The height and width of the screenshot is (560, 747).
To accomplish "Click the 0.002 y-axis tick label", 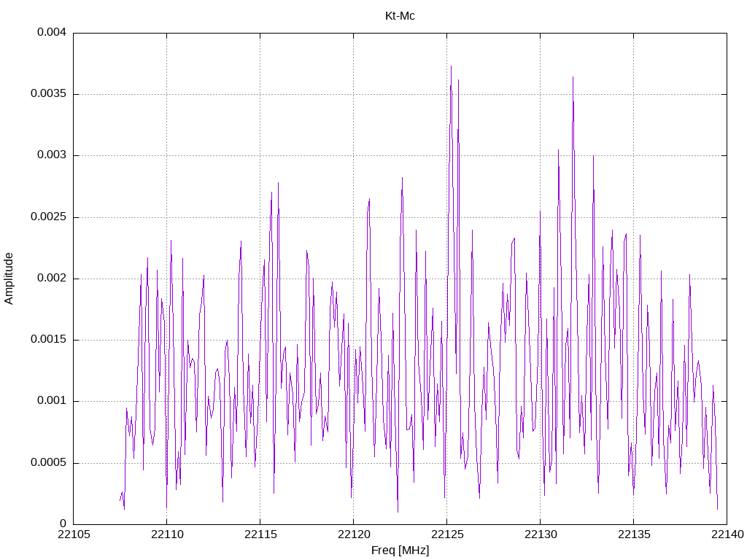I will (x=52, y=279).
